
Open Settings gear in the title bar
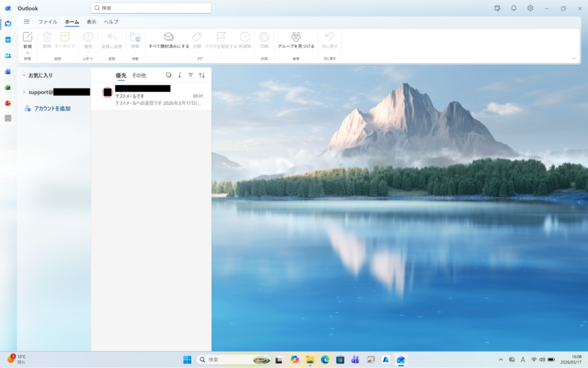coord(530,8)
